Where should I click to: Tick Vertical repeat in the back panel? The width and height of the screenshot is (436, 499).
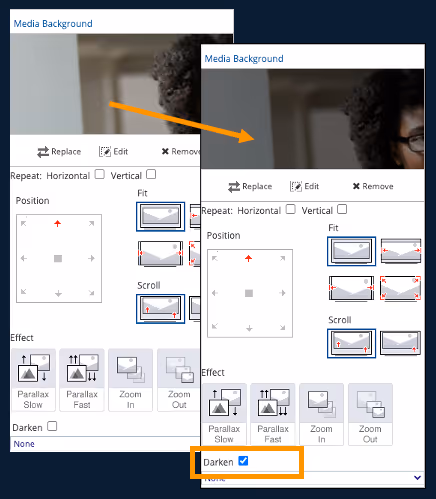(x=151, y=174)
